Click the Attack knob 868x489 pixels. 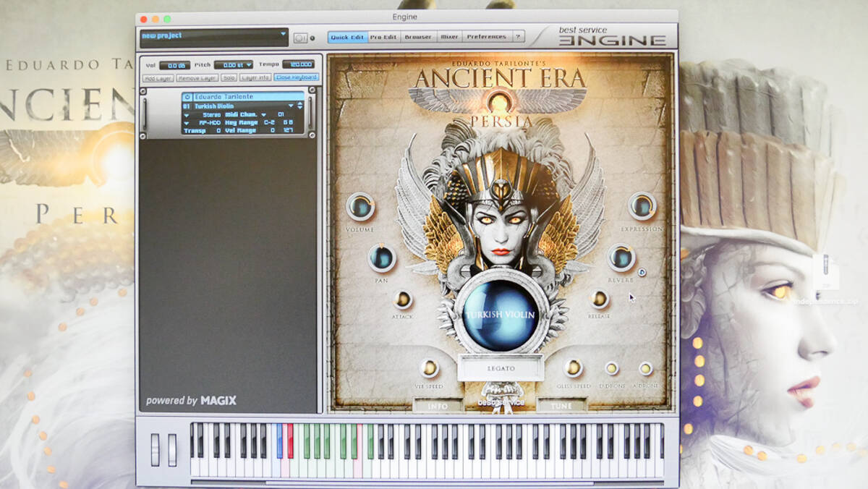pyautogui.click(x=403, y=299)
